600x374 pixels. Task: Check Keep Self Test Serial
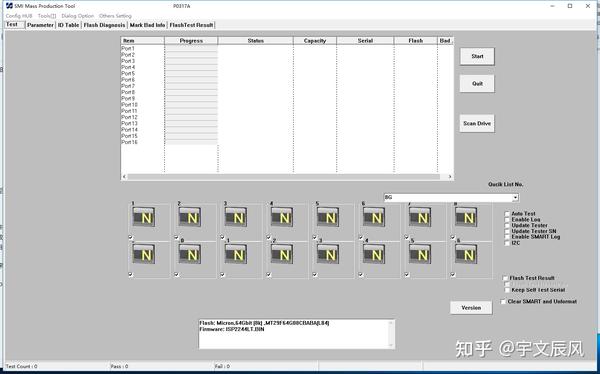click(507, 290)
